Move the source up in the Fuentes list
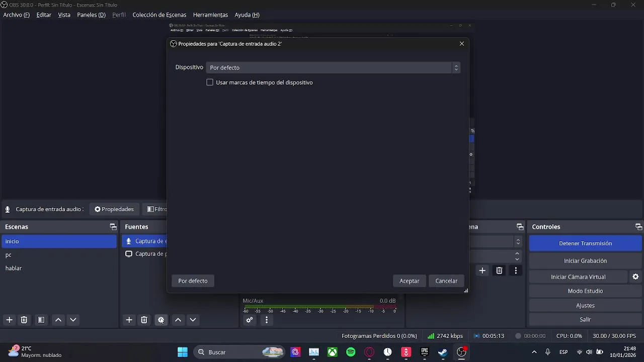Image resolution: width=644 pixels, height=362 pixels. click(178, 320)
